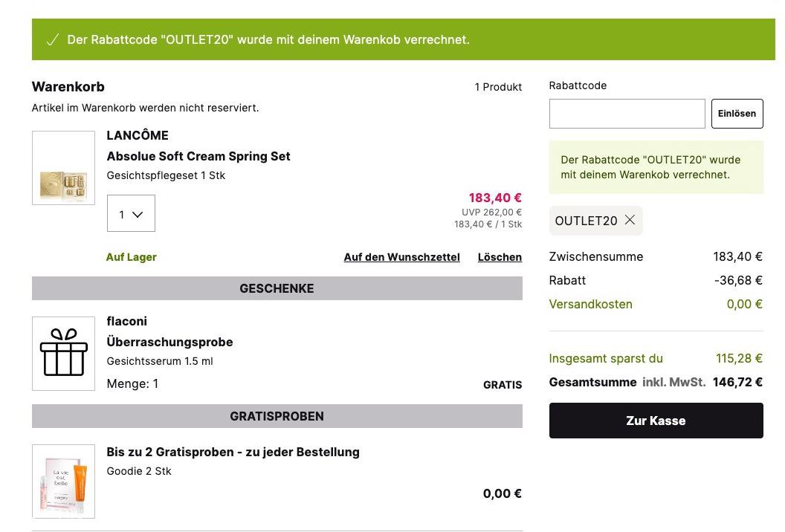Click the OUTLET20 applied code chip
This screenshot has width=785, height=532.
(595, 221)
